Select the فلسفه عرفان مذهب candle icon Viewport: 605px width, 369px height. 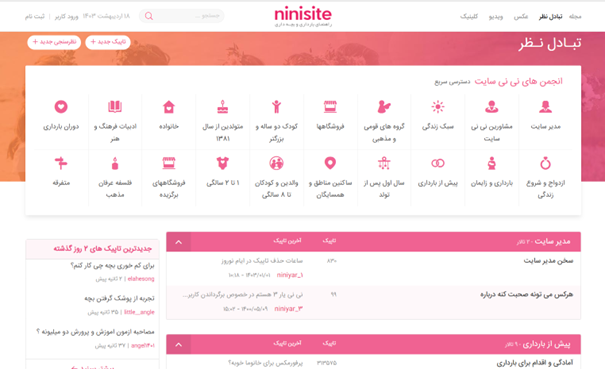point(115,163)
